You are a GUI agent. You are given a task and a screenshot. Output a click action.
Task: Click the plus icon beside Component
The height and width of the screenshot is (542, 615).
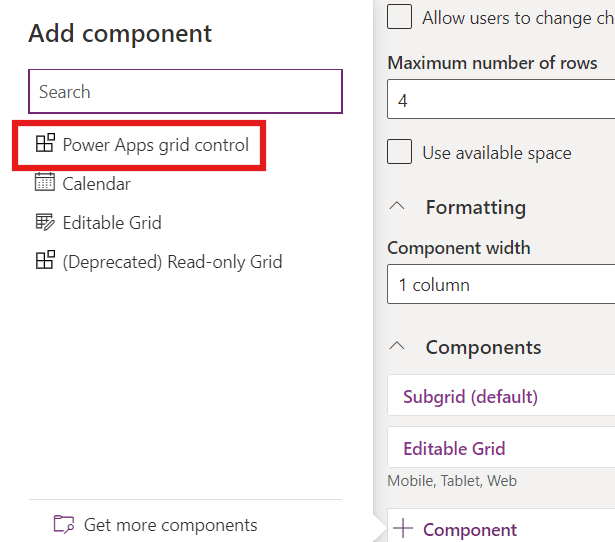point(403,529)
